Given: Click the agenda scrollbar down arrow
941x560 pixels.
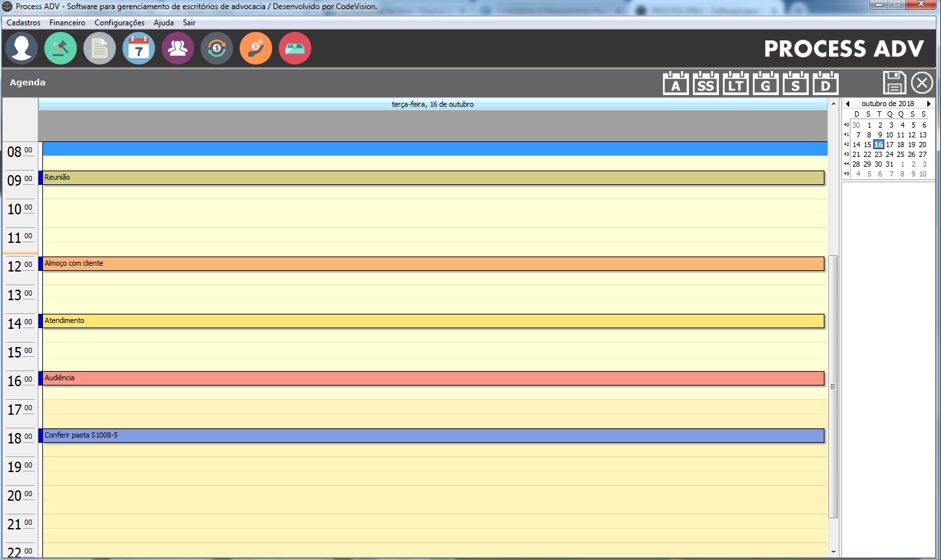Looking at the screenshot, I should tap(834, 552).
